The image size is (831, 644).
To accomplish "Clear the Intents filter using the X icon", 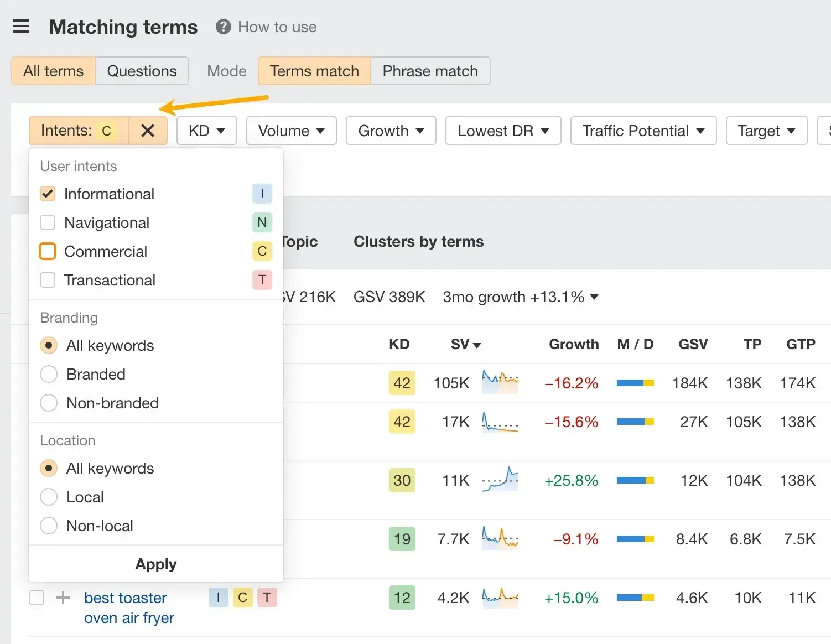I will point(148,131).
